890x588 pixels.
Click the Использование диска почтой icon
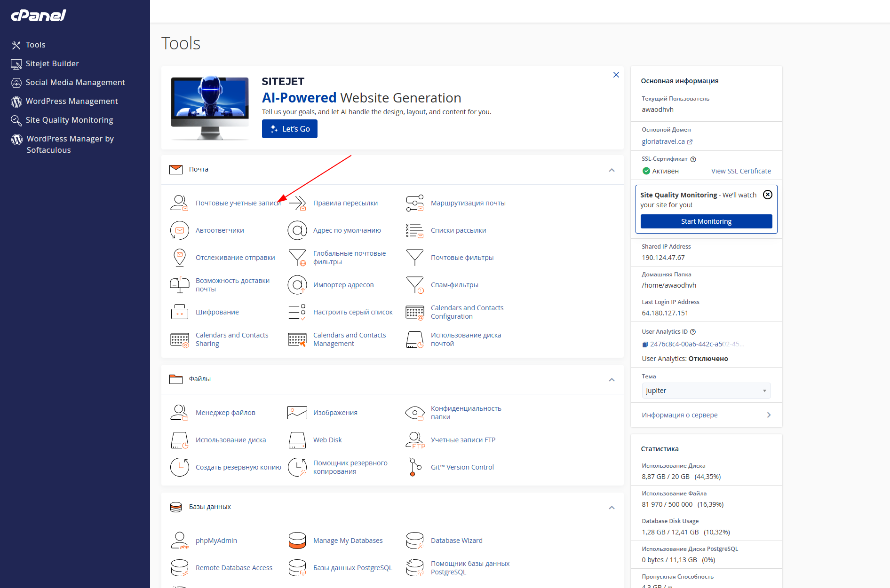414,339
